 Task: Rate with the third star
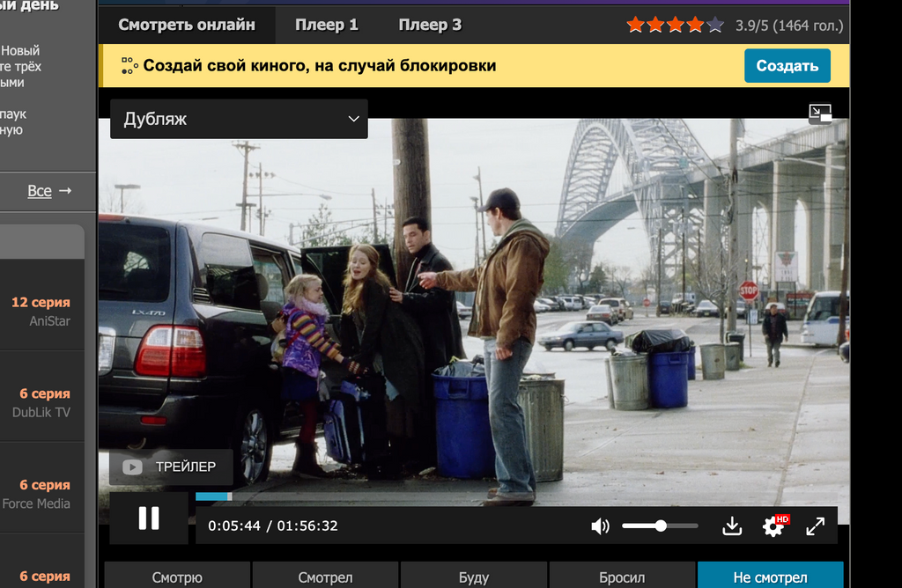click(676, 25)
